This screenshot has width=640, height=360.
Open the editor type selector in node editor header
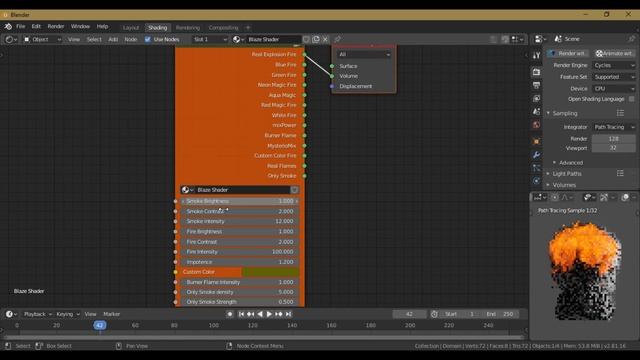11,40
